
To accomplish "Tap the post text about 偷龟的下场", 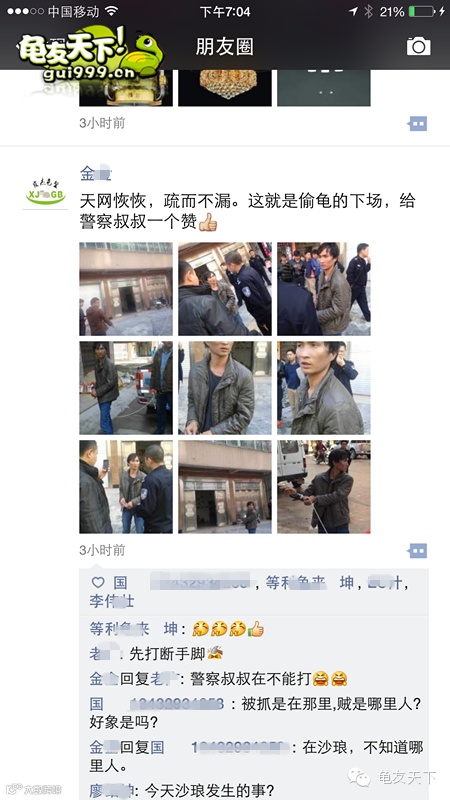I will pyautogui.click(x=248, y=211).
